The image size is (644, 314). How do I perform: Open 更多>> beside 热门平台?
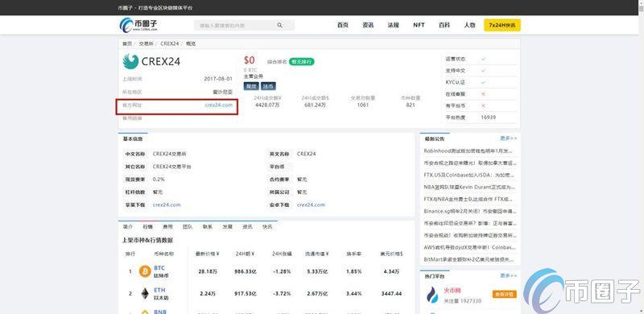[x=509, y=276]
